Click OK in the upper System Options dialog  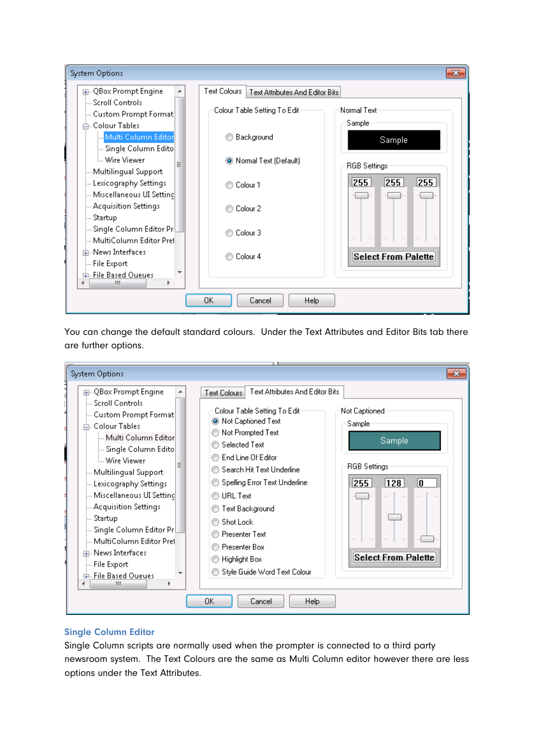tap(209, 301)
